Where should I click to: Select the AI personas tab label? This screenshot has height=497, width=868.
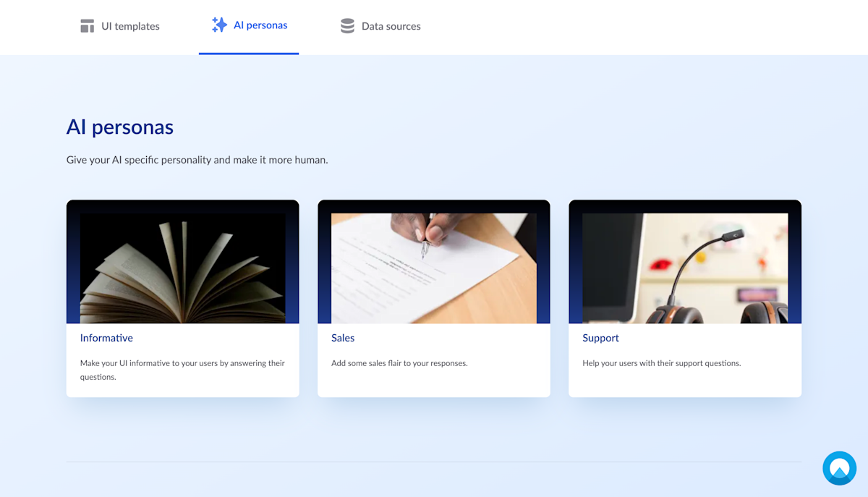click(x=260, y=25)
